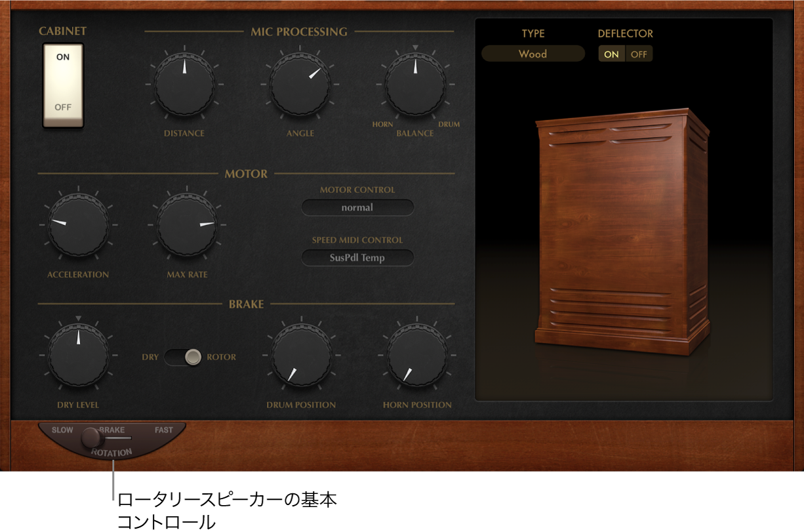
Task: Click the Balance knob between Horn and Drum
Action: point(414,85)
